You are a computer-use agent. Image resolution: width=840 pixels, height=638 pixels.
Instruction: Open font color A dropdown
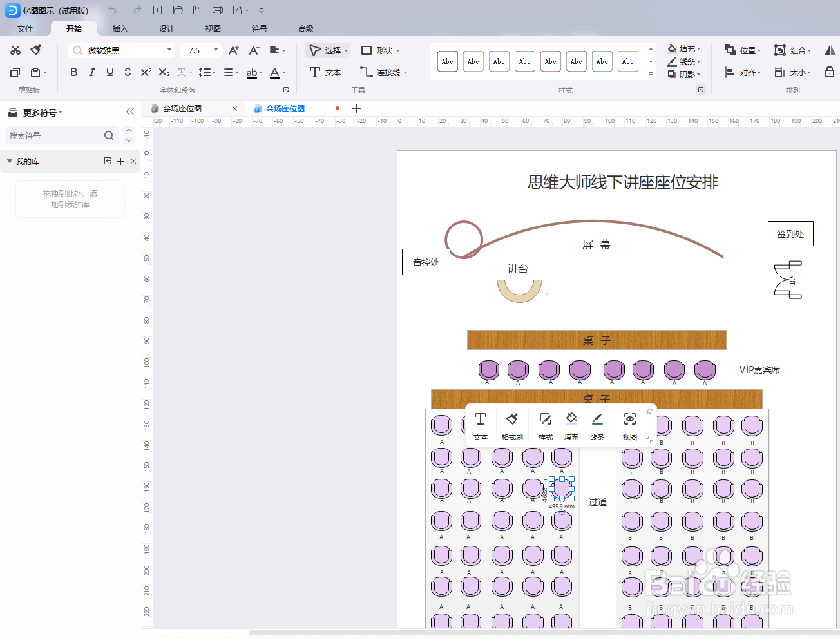278,72
